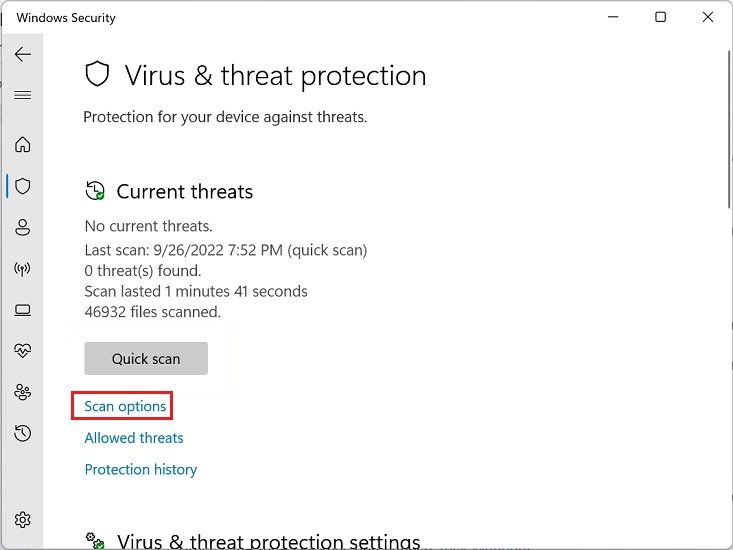
Task: Open the Scan options link
Action: tap(125, 406)
